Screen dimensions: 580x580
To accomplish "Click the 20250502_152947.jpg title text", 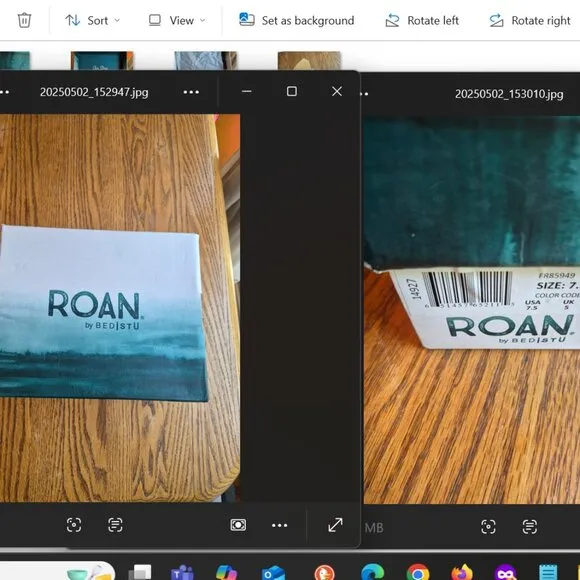I will [x=94, y=92].
